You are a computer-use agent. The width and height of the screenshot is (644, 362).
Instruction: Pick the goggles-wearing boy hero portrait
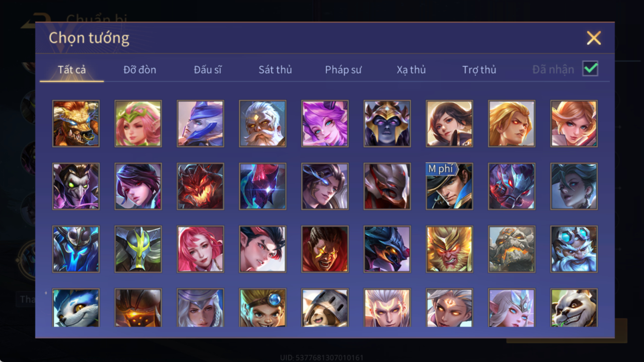[x=262, y=308]
